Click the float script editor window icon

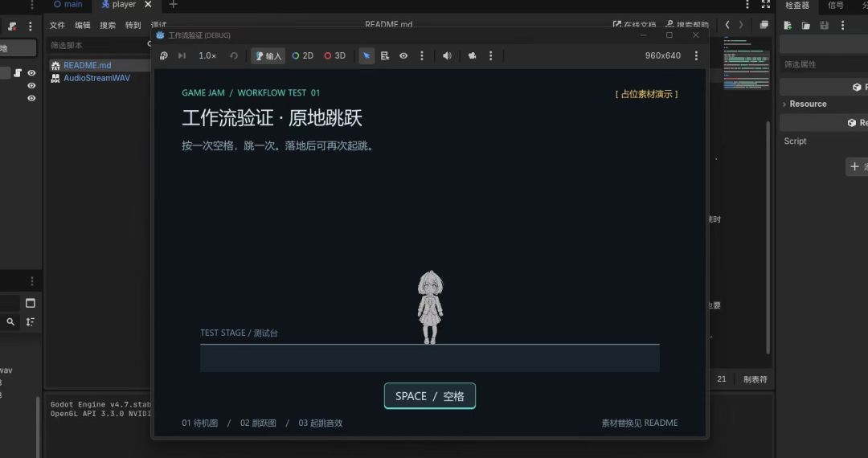tap(764, 25)
